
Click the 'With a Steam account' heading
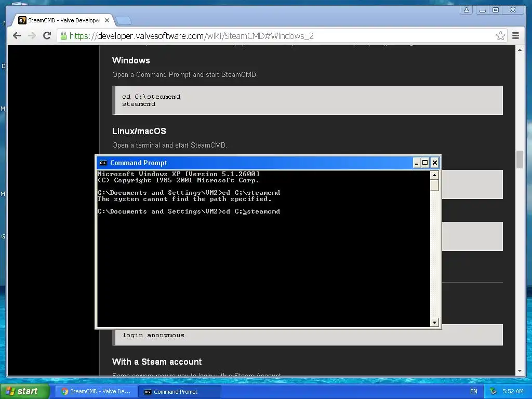pyautogui.click(x=157, y=362)
